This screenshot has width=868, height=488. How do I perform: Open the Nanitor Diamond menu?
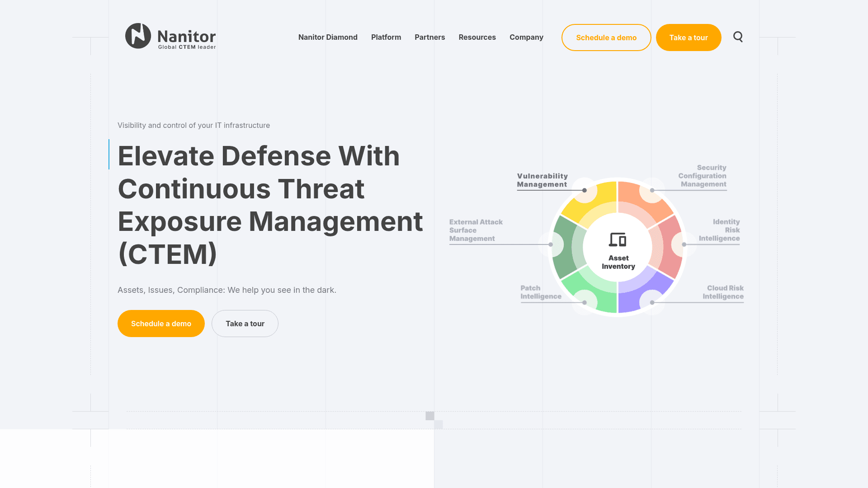pos(328,37)
